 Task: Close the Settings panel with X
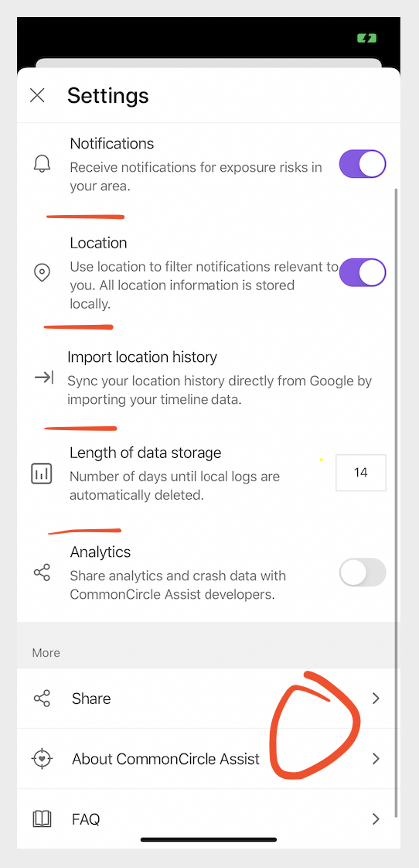[x=37, y=95]
